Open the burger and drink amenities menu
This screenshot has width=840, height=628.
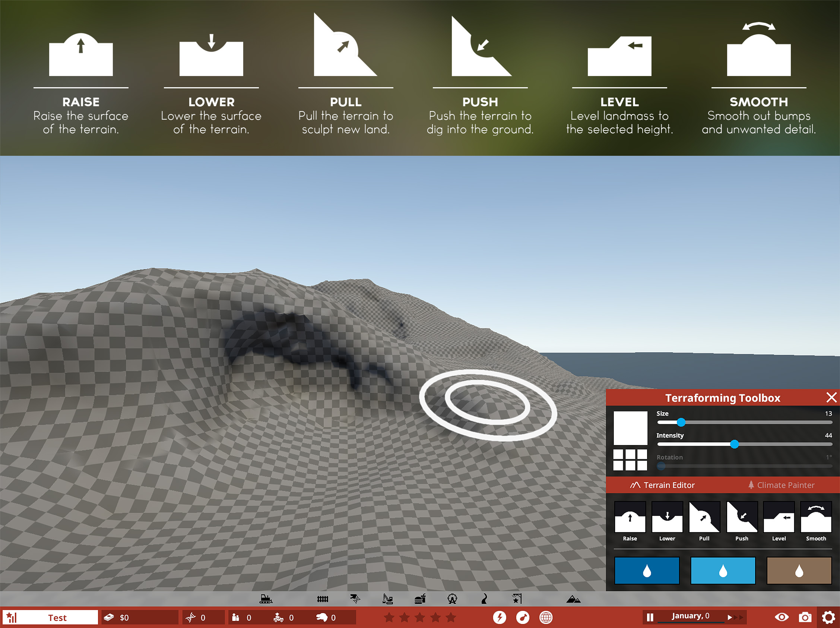click(420, 599)
